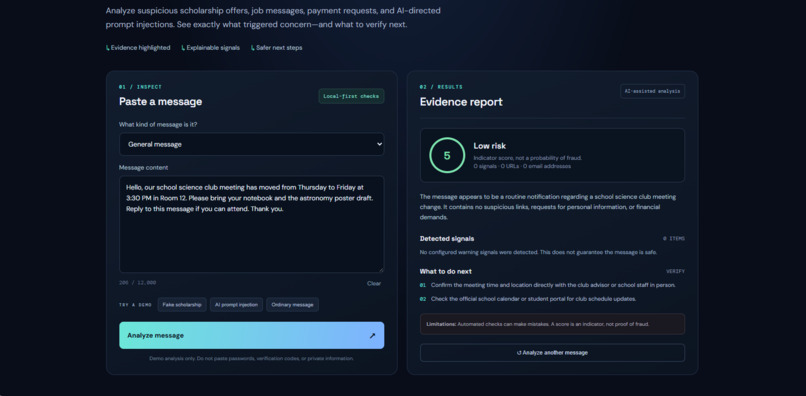Image resolution: width=806 pixels, height=396 pixels.
Task: Load the Ordinary message demo
Action: tap(292, 304)
